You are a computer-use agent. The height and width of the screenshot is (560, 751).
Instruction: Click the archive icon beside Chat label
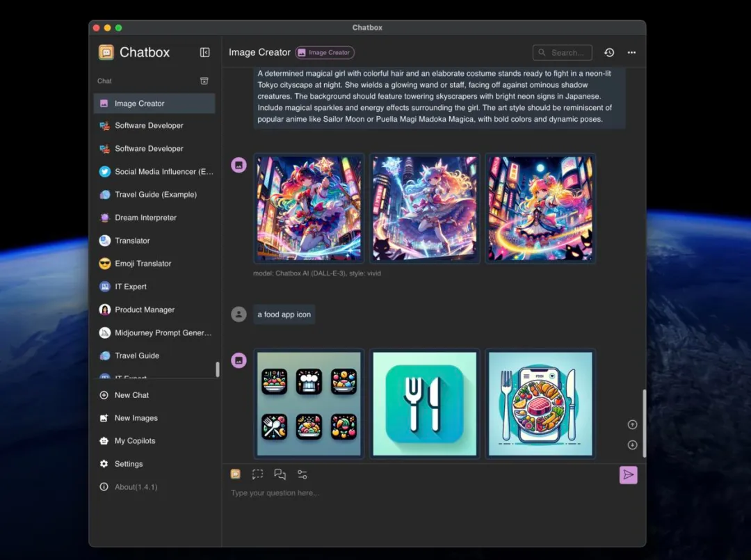204,81
